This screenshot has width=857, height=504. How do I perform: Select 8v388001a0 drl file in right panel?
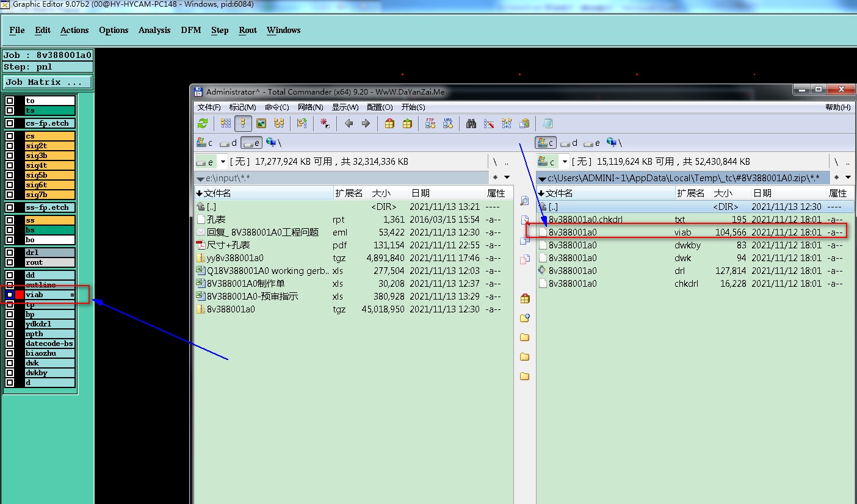695,271
